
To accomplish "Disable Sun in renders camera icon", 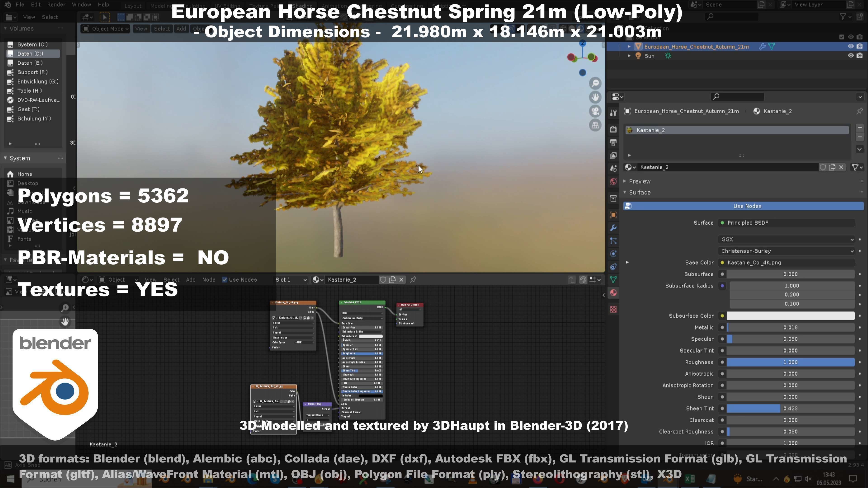I will pyautogui.click(x=860, y=56).
